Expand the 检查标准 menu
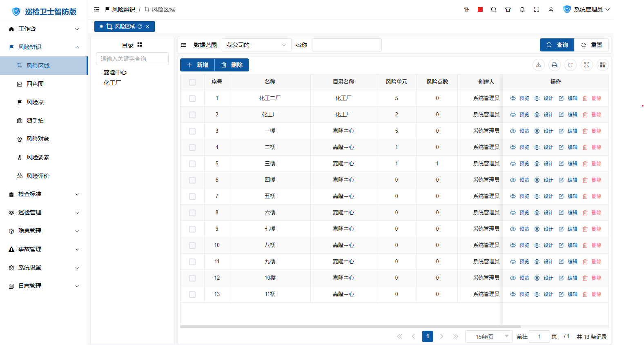The height and width of the screenshot is (345, 644). coord(44,194)
